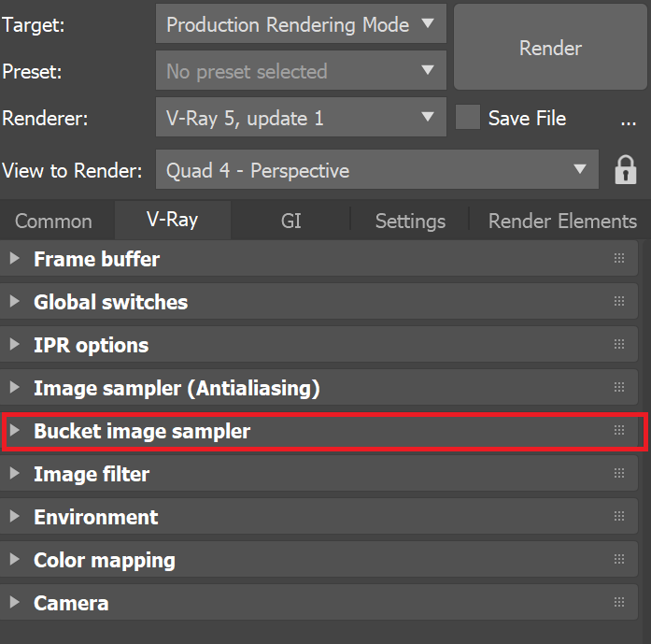Click the three-dots browse icon next to Save File

(628, 119)
